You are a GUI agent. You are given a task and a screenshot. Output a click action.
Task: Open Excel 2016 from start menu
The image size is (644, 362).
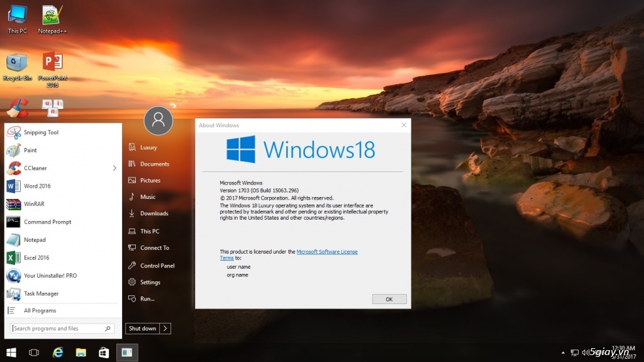click(36, 257)
